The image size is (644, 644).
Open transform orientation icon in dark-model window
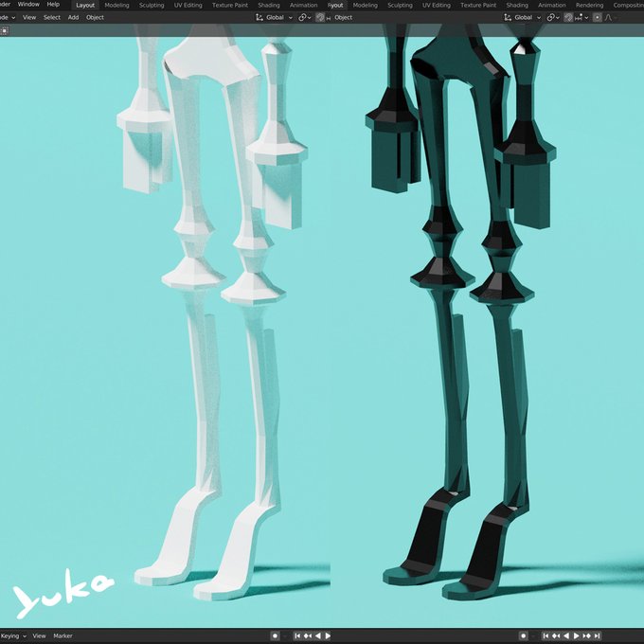508,17
